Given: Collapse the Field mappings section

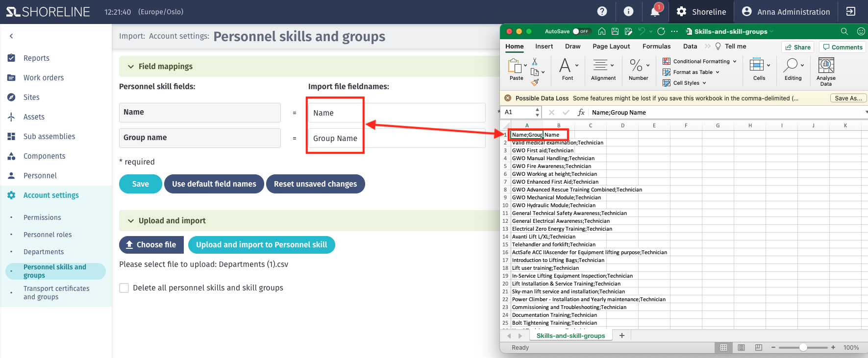Looking at the screenshot, I should [131, 67].
